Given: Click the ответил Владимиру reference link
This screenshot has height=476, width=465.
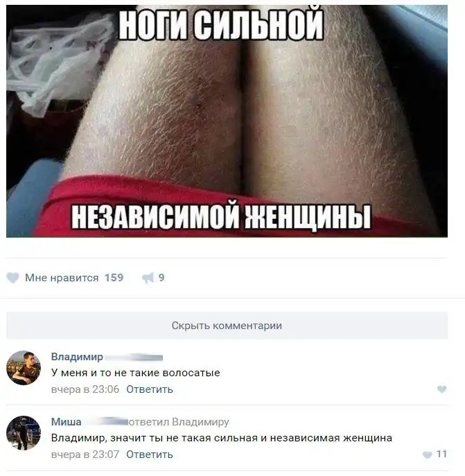Looking at the screenshot, I should pos(179,422).
